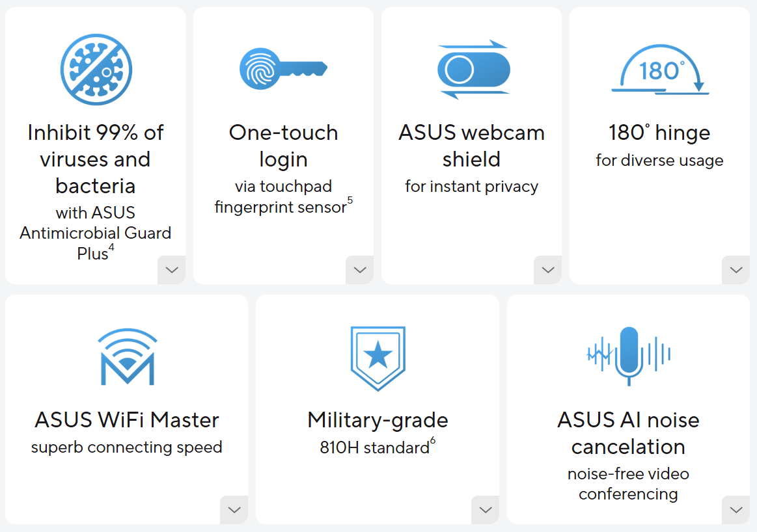
Task: Click the WiFi Master signal icon
Action: point(128,356)
